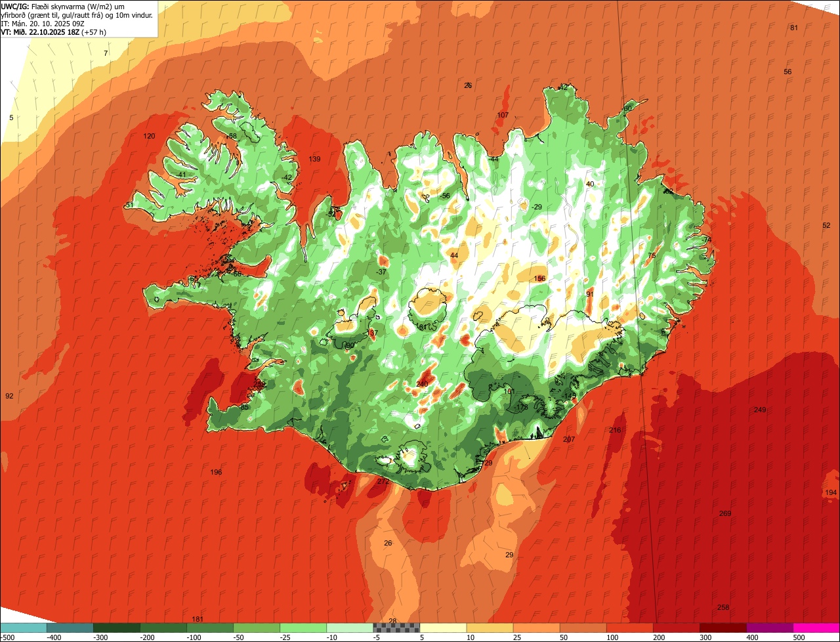Click the heat flux value 81
Screen dimensions: 840x642
[793, 28]
